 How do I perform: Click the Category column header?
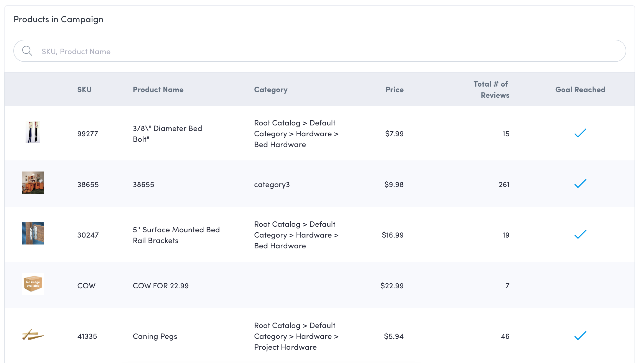[x=271, y=90]
